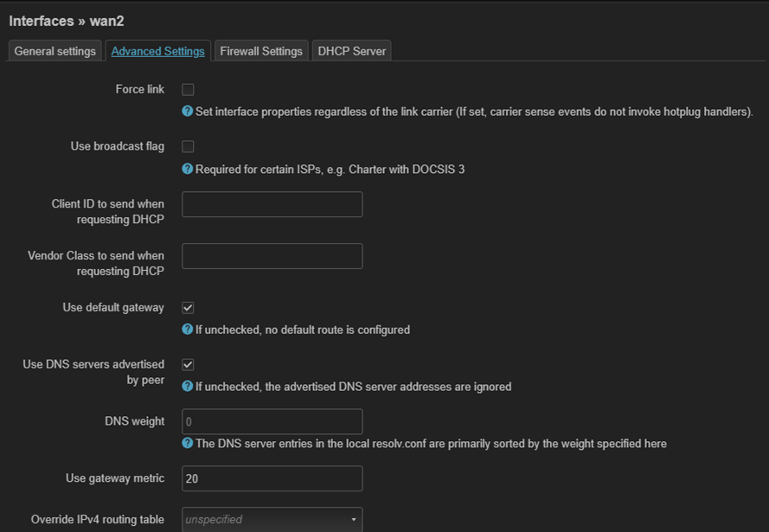769x532 pixels.
Task: Uncheck the Use default gateway checkbox
Action: [188, 308]
